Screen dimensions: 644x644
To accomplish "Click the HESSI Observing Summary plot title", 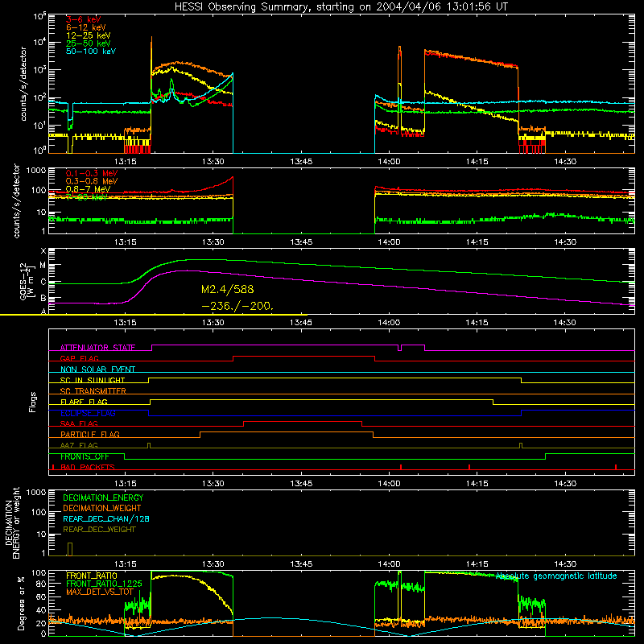I will [x=341, y=7].
